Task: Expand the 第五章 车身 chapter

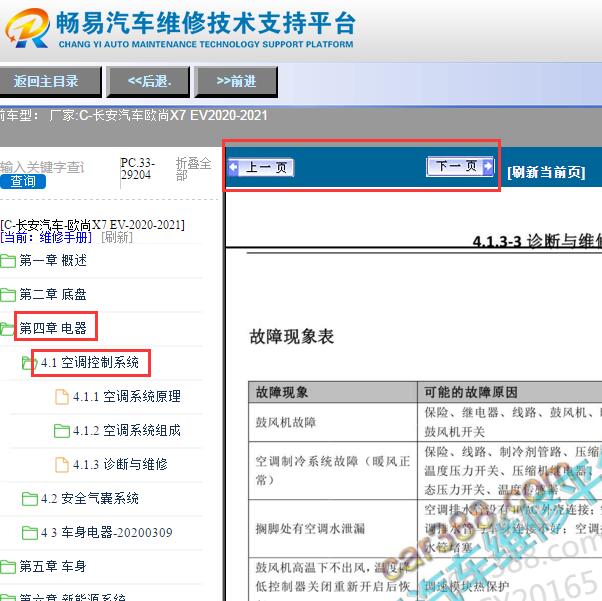Action: [x=53, y=566]
